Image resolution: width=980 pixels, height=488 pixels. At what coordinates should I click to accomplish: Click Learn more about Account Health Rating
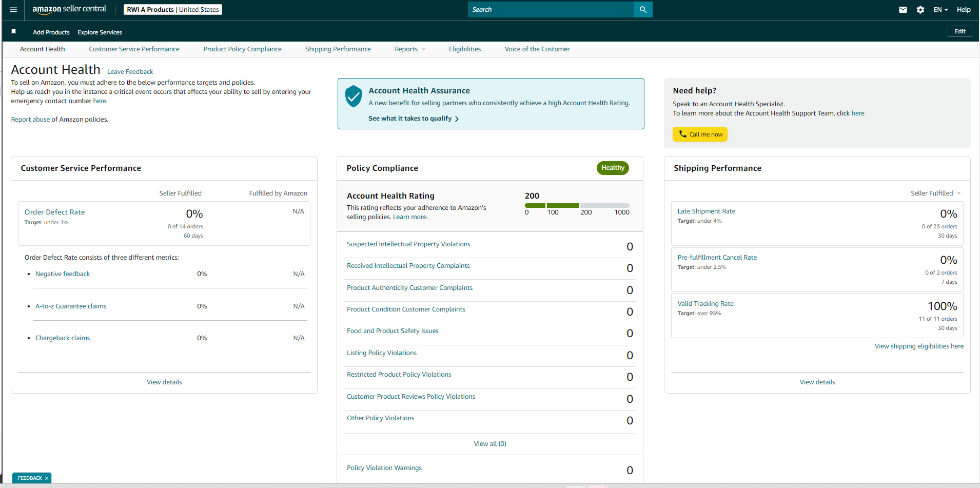[409, 217]
